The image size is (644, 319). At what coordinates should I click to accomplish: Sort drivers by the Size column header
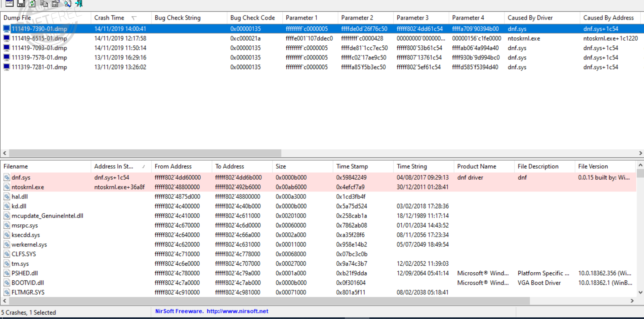click(x=303, y=166)
